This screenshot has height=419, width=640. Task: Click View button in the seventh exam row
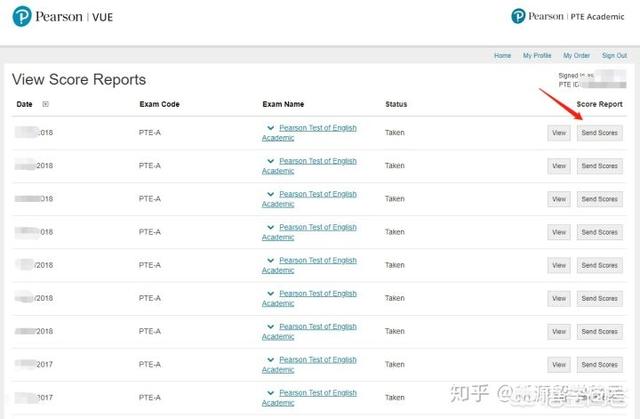coord(559,332)
